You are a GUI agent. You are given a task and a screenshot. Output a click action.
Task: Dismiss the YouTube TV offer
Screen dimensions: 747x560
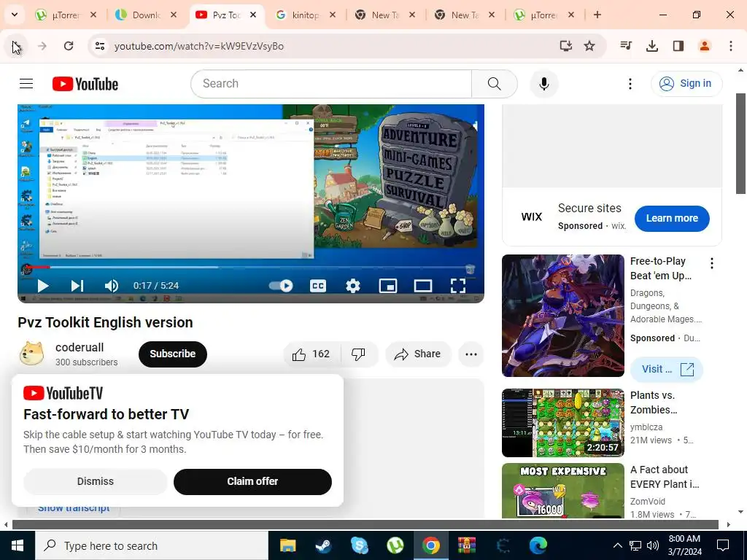(96, 481)
